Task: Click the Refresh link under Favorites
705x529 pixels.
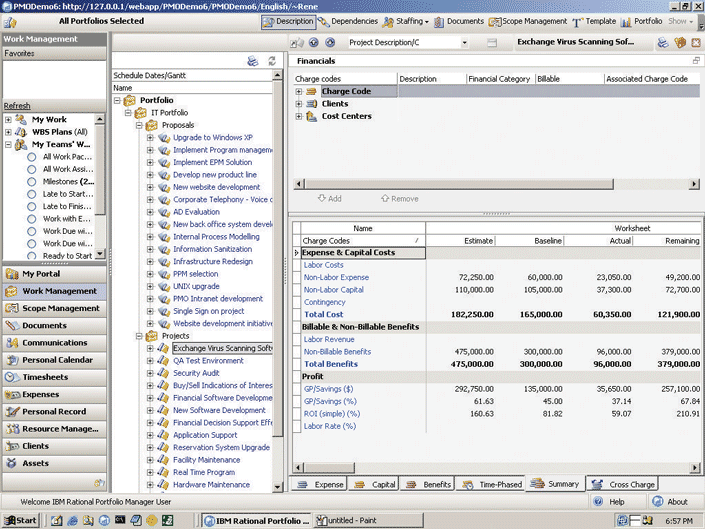Action: [x=17, y=106]
